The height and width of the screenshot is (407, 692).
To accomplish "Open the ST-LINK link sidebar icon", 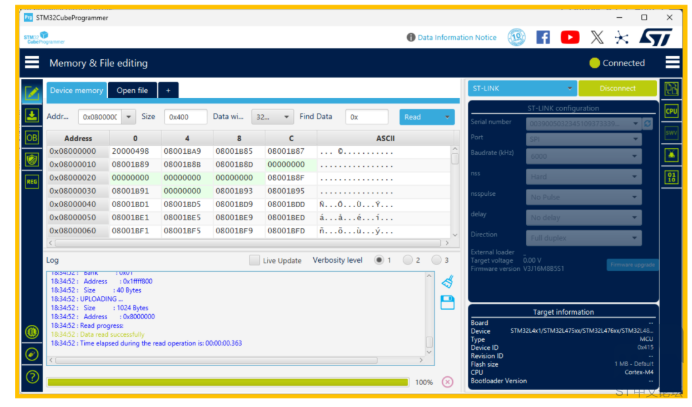I will [32, 354].
